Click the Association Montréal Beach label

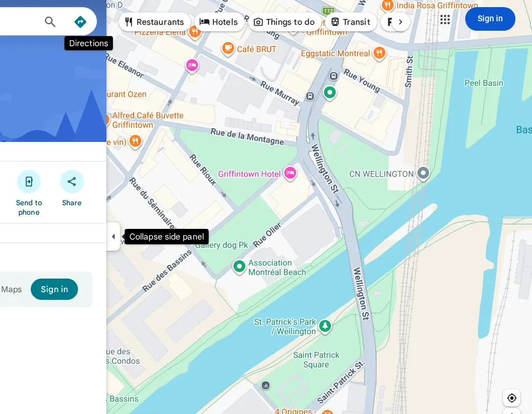pyautogui.click(x=277, y=267)
